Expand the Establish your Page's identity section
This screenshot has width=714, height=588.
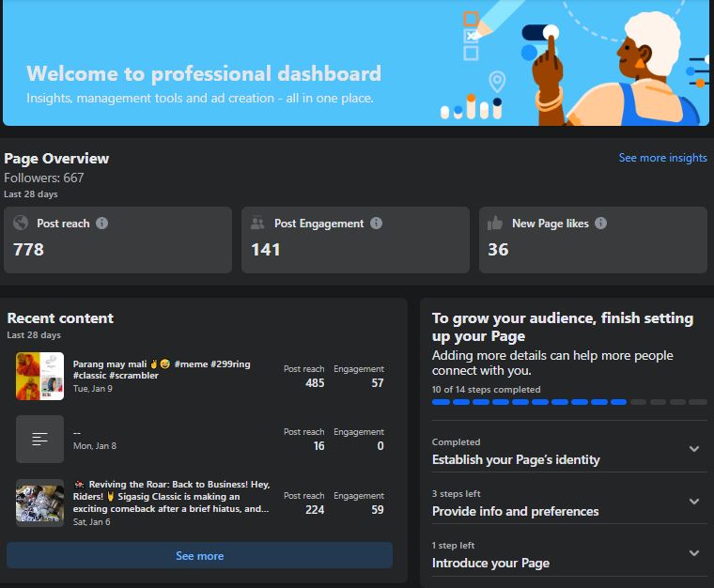point(694,449)
